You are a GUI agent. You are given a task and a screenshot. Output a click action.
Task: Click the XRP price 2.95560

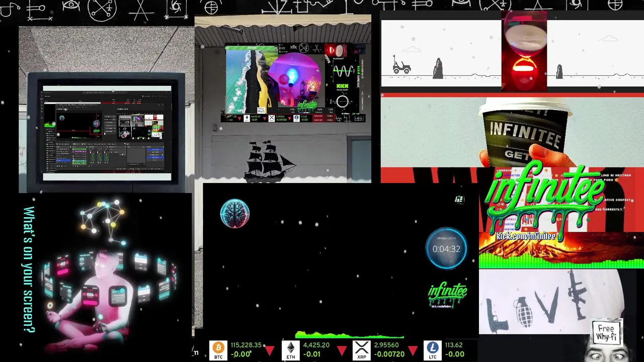(x=386, y=345)
